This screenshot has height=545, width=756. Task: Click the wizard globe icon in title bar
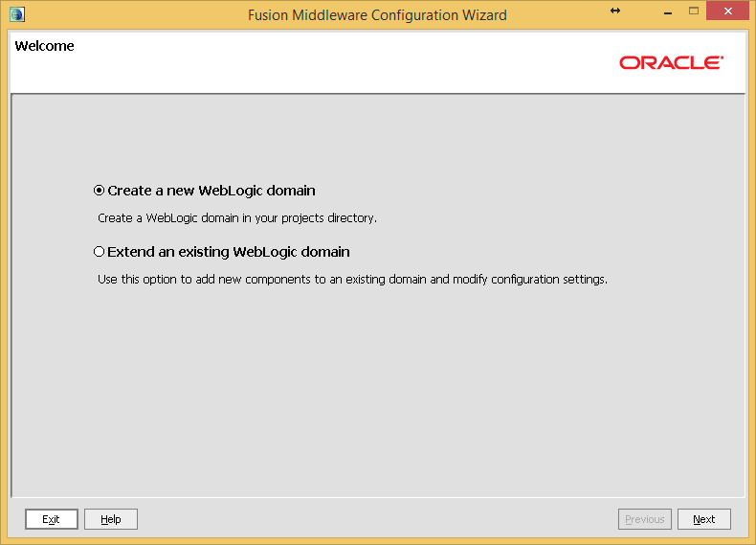point(17,14)
